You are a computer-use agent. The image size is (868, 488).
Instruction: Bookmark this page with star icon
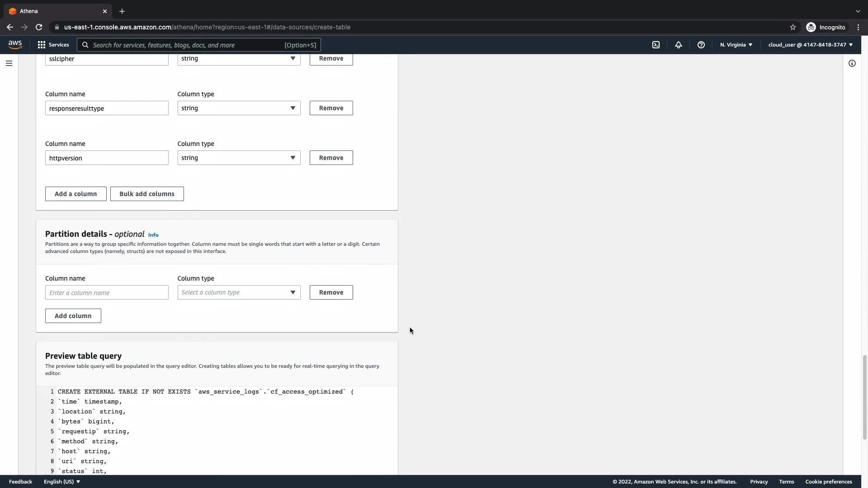click(793, 27)
